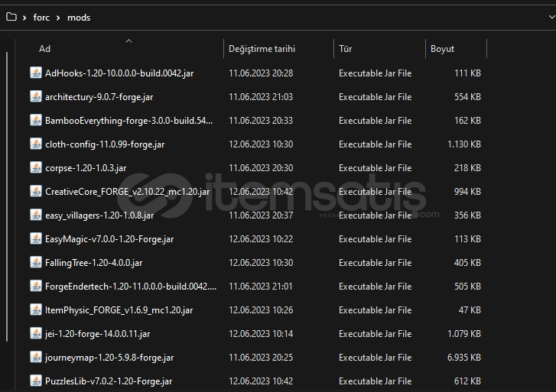Click the easy_villagers jar file icon

pos(36,215)
